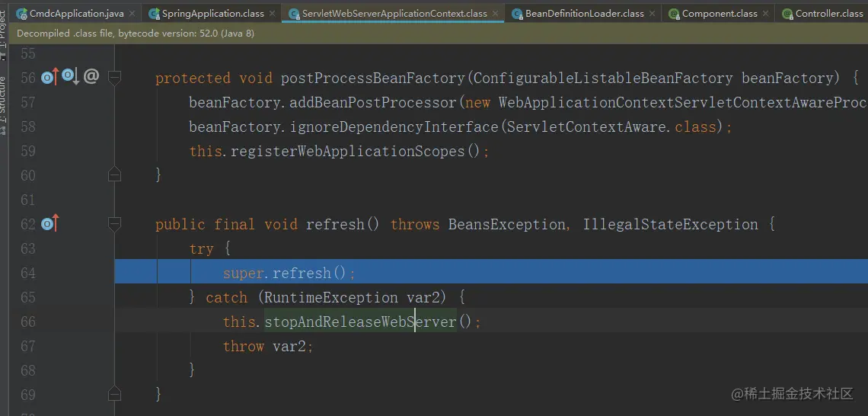Click the class icon on CmdcApplication.java tab
Image resolution: width=868 pixels, height=416 pixels.
pyautogui.click(x=21, y=14)
